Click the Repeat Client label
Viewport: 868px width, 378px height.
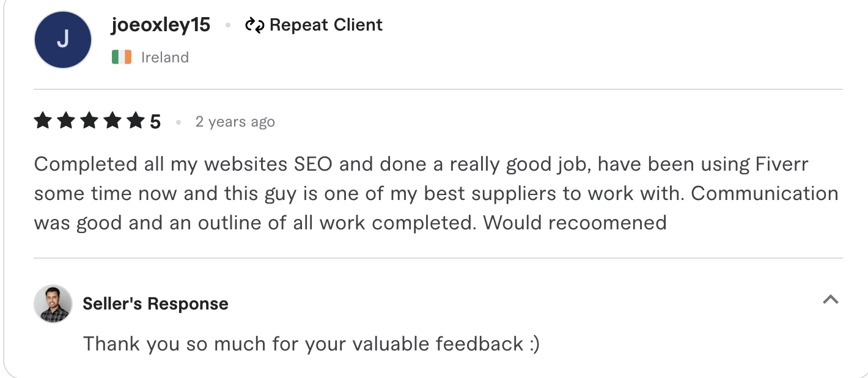click(x=327, y=24)
